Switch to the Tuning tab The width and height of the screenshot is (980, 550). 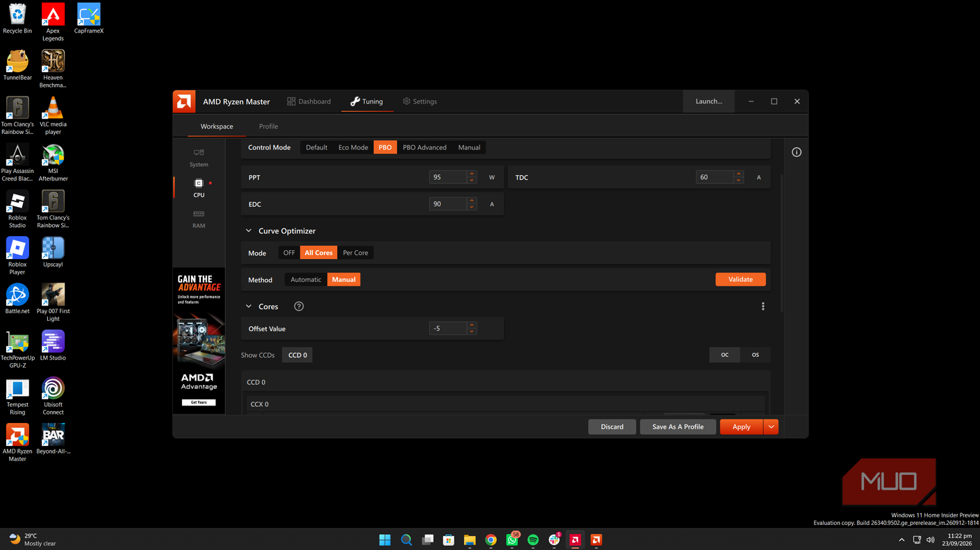click(x=367, y=101)
